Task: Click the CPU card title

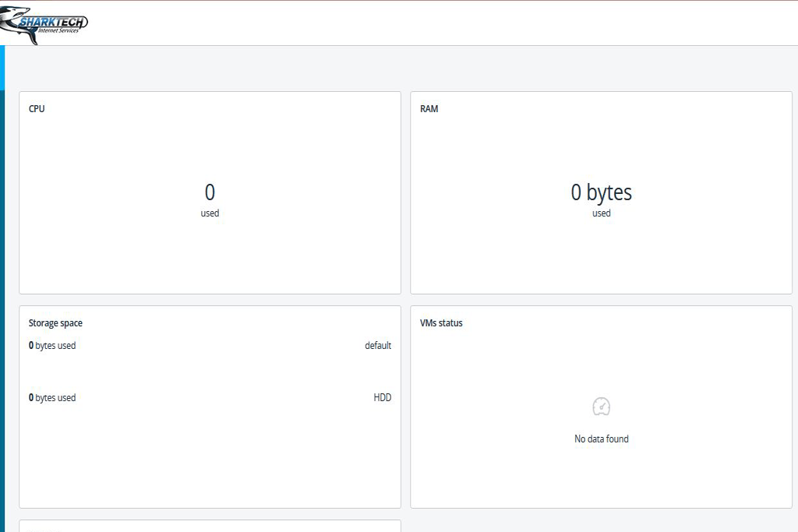Action: pos(37,109)
